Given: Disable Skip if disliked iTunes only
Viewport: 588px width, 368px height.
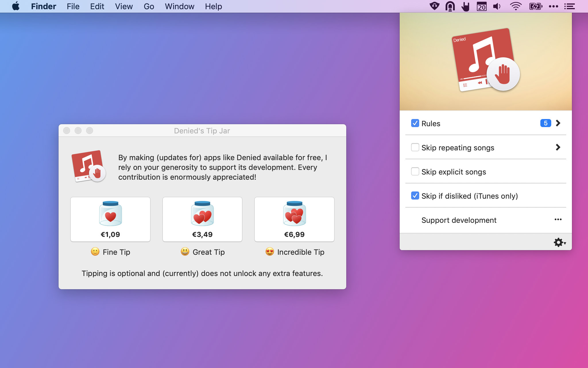Looking at the screenshot, I should click(415, 195).
